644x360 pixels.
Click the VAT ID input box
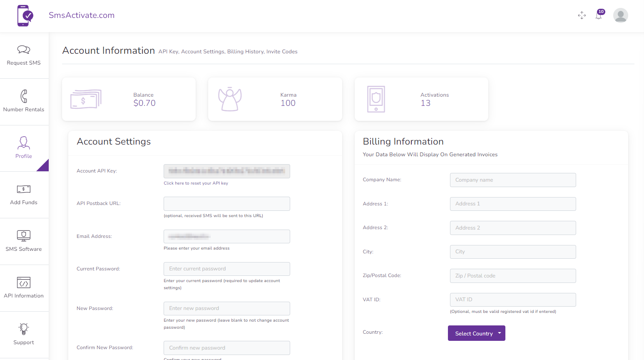512,300
